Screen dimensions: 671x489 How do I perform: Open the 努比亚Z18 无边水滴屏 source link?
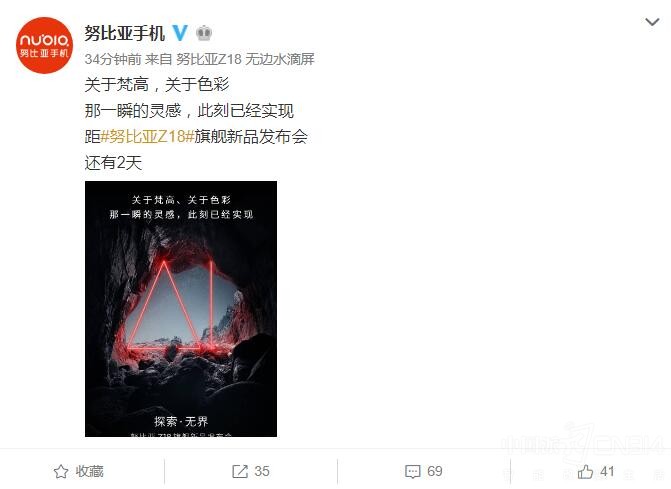pos(245,59)
